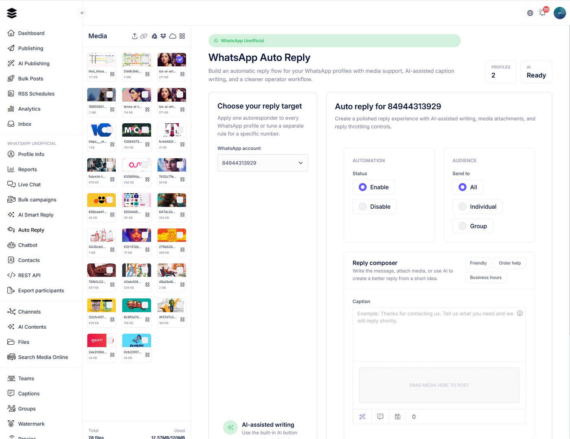Click the Dropbox icon in Media panel
The width and height of the screenshot is (570, 439).
tap(163, 36)
